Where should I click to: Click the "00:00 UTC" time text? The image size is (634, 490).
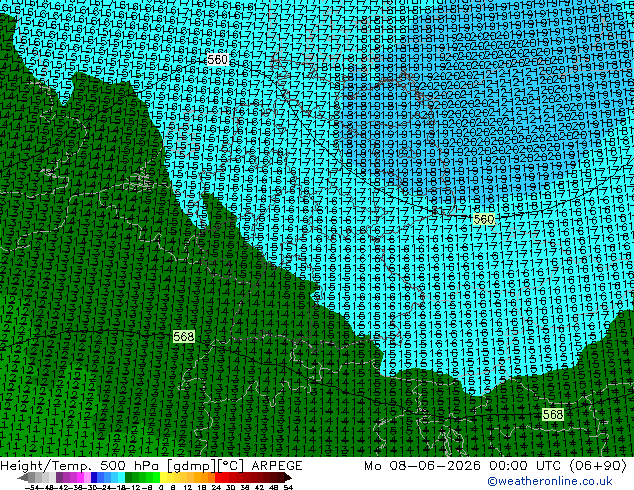[527, 466]
